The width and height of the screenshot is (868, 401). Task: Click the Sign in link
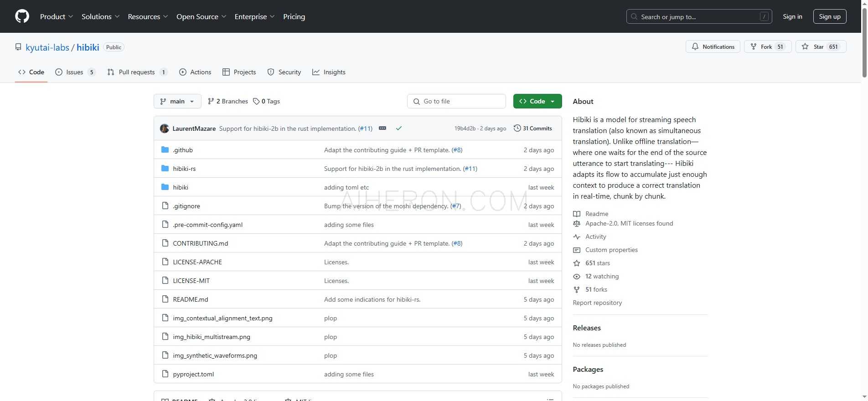(792, 16)
